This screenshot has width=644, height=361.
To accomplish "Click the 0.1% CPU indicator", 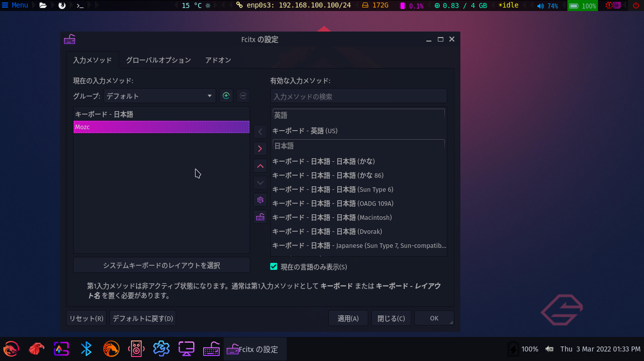I will tap(412, 6).
